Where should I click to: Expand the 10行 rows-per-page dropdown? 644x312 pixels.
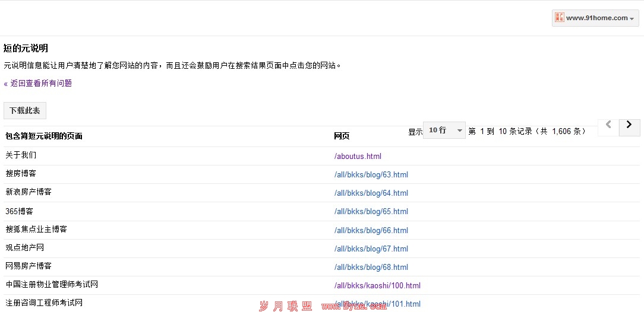(x=444, y=130)
